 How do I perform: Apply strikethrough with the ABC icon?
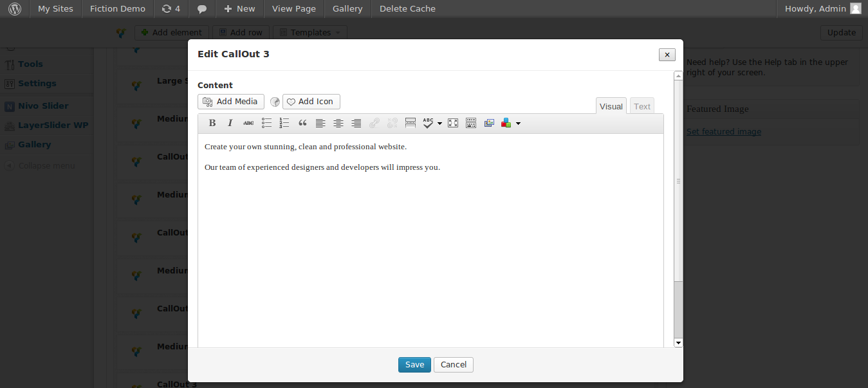point(248,123)
